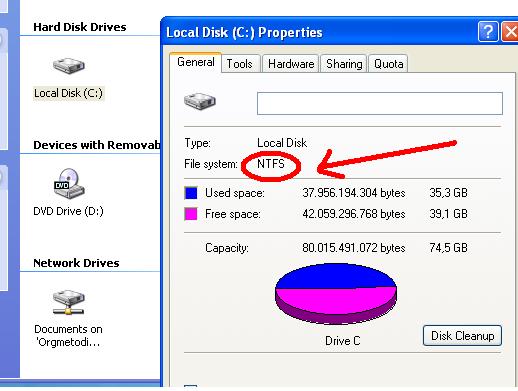Screen dimensions: 518x391
Task: Click the Disk Cleanup button
Action: coord(462,336)
